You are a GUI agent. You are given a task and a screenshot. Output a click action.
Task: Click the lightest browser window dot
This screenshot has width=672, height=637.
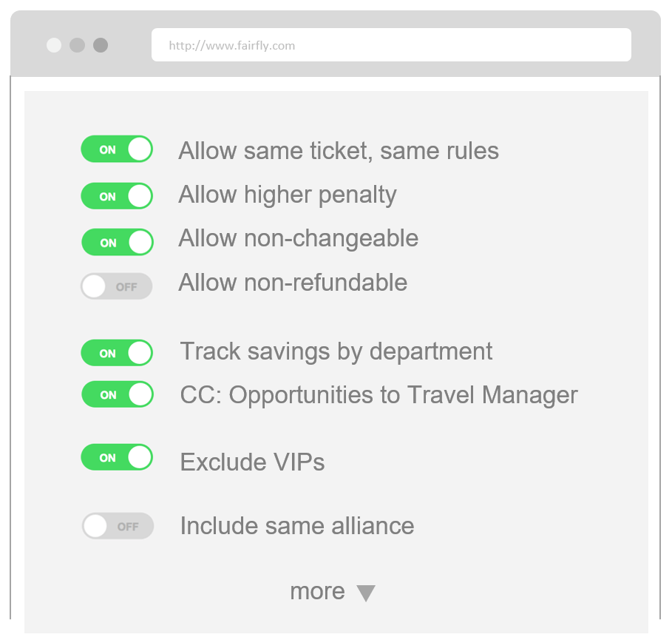pos(54,45)
